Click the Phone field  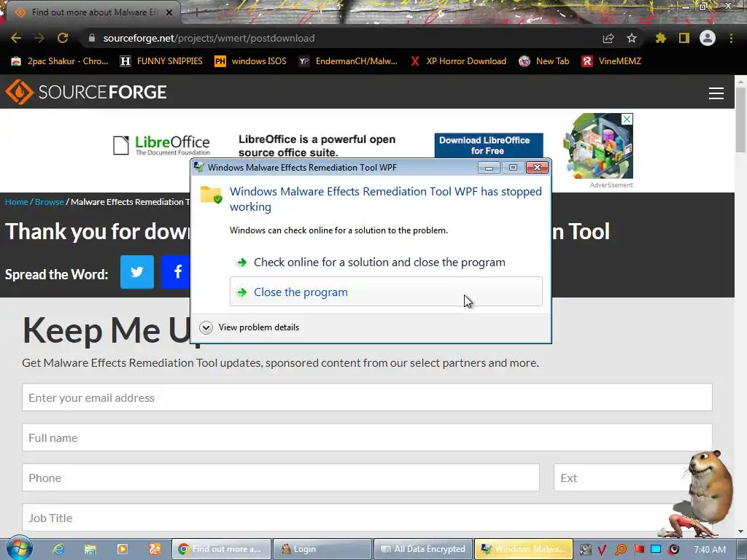pos(281,478)
